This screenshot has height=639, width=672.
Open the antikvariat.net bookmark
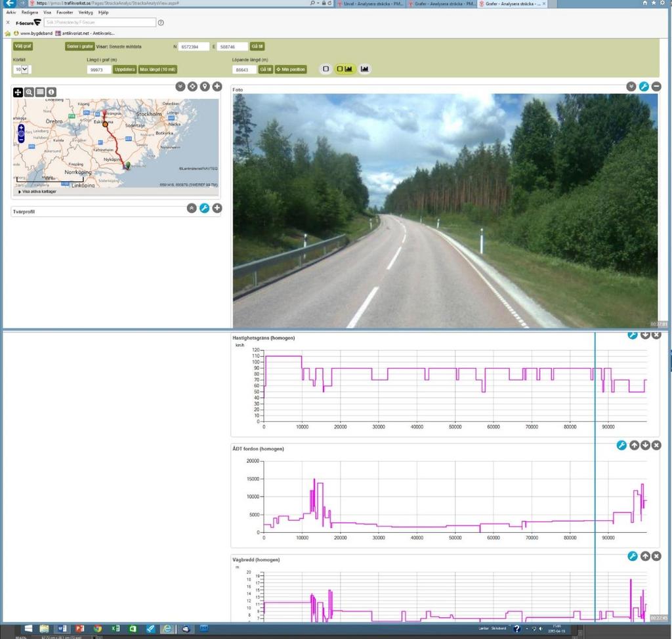85,33
